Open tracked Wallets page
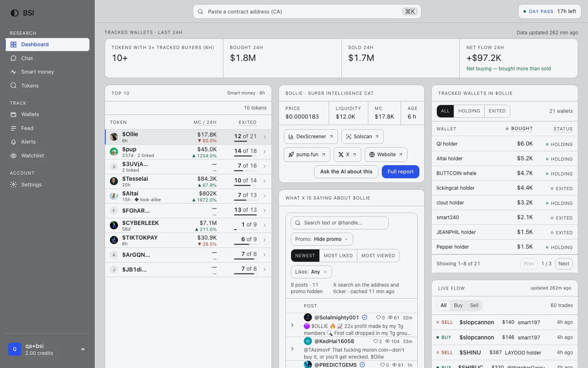The height and width of the screenshot is (368, 588). point(47,114)
